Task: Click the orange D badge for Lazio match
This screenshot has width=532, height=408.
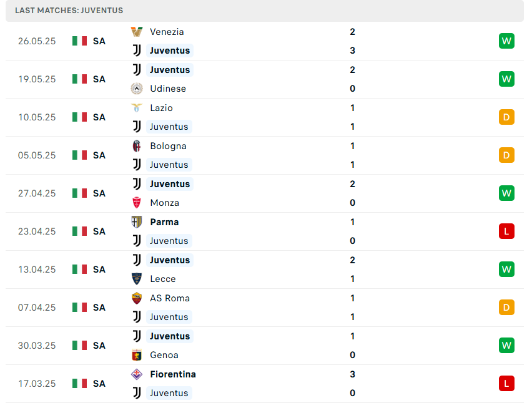Action: click(x=506, y=117)
